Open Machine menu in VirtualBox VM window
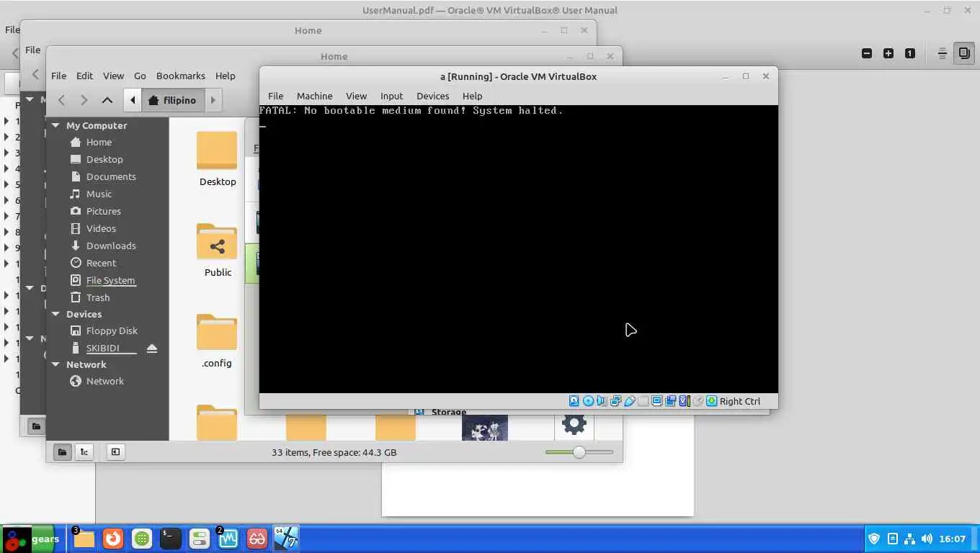The height and width of the screenshot is (553, 980). point(314,96)
